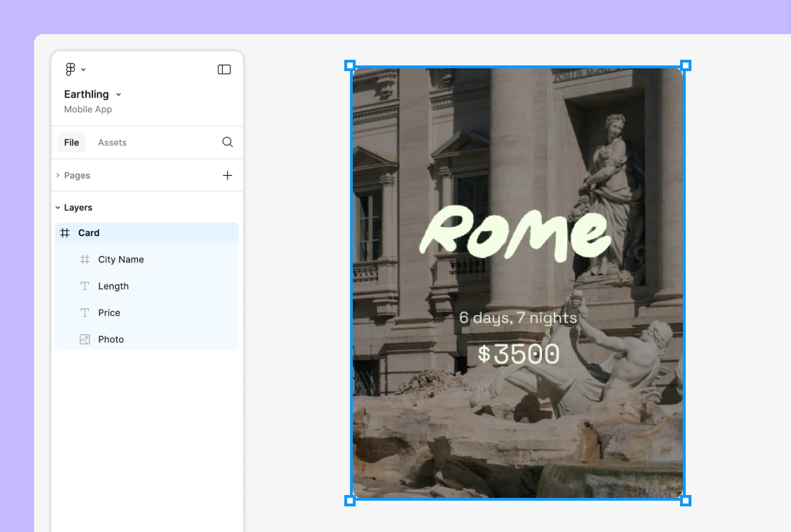Click the $3500 price text
Viewport: 791px width, 532px height.
click(x=519, y=354)
